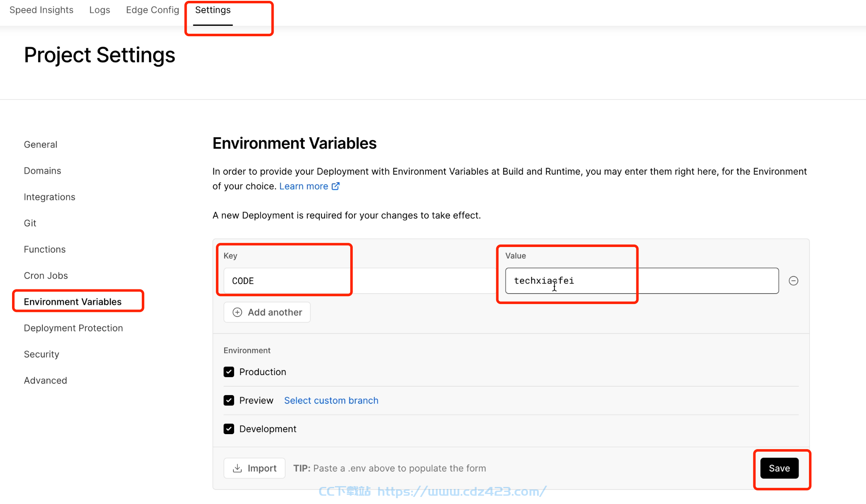Screen dimensions: 866x504
Task: Open the Cron Jobs section
Action: [46, 275]
